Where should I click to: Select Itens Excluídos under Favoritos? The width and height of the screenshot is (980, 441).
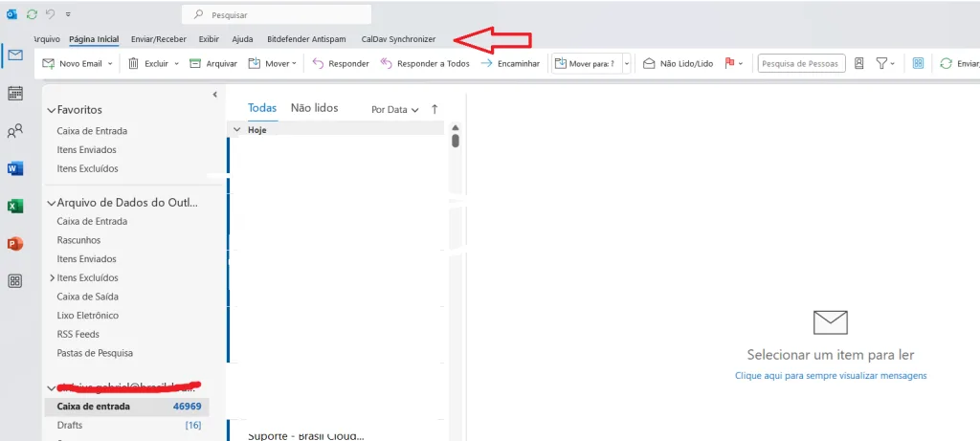(87, 168)
